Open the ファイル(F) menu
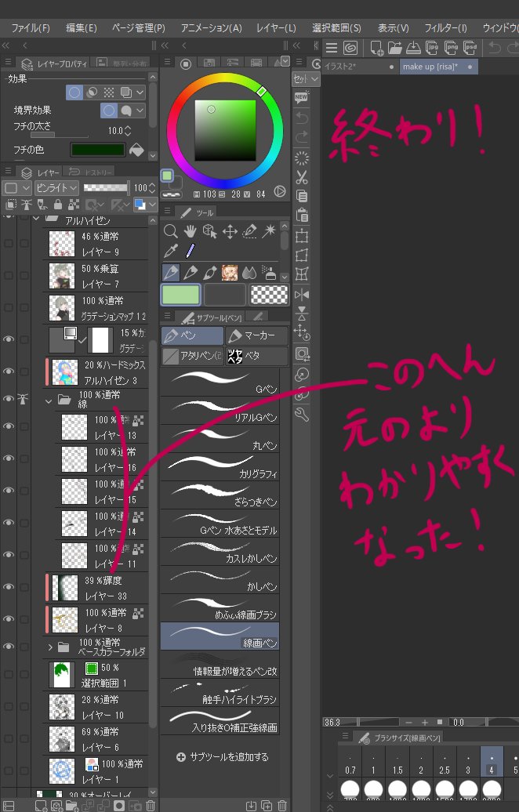519x812 pixels. [31, 28]
